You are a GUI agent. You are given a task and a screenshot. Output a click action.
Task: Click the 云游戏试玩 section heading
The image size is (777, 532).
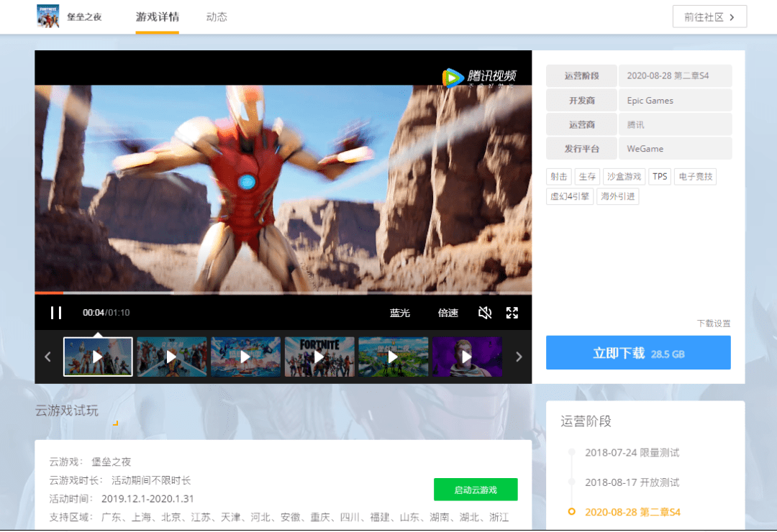pyautogui.click(x=66, y=411)
